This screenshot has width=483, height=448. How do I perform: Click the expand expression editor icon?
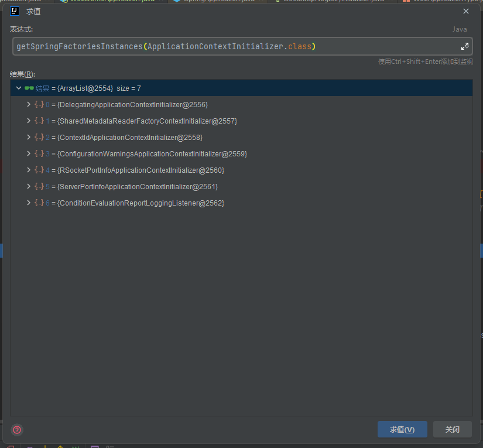tap(465, 46)
